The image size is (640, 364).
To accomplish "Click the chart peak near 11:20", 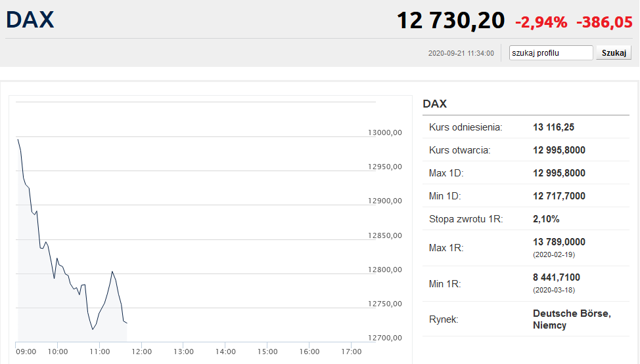I will point(112,271).
